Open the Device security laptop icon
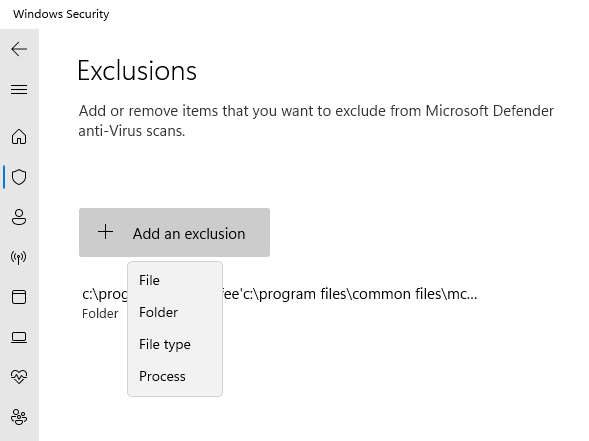This screenshot has height=441, width=589. pyautogui.click(x=19, y=337)
